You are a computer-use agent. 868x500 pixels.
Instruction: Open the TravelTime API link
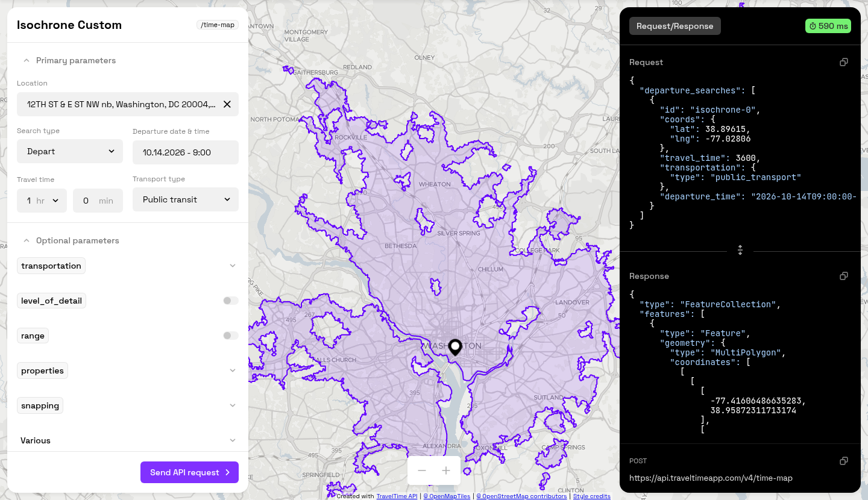pyautogui.click(x=397, y=496)
